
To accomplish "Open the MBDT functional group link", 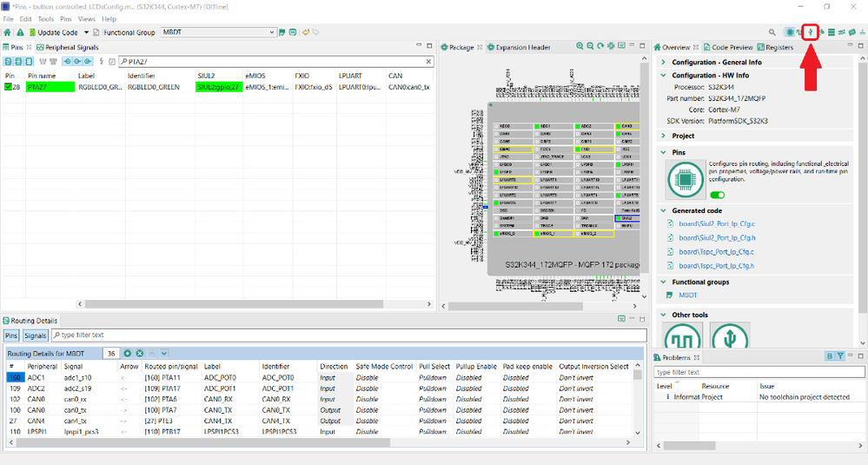I will pos(688,296).
